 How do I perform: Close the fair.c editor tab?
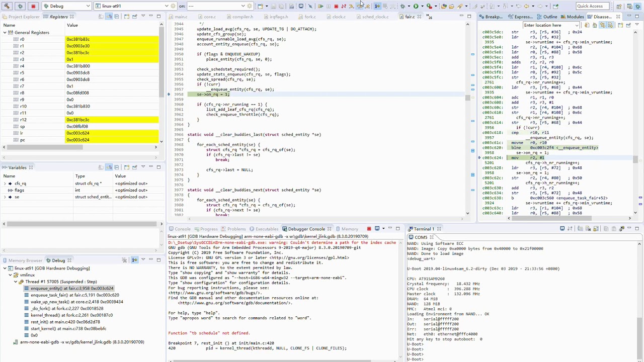pos(419,17)
